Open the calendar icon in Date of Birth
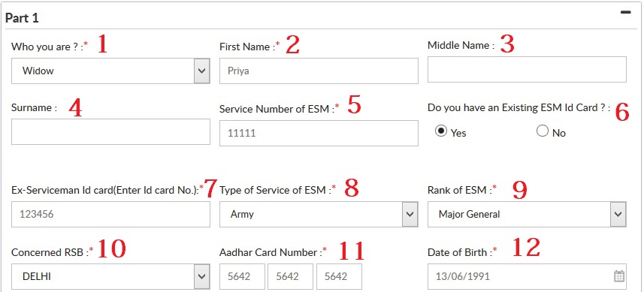The height and width of the screenshot is (292, 644). point(619,276)
